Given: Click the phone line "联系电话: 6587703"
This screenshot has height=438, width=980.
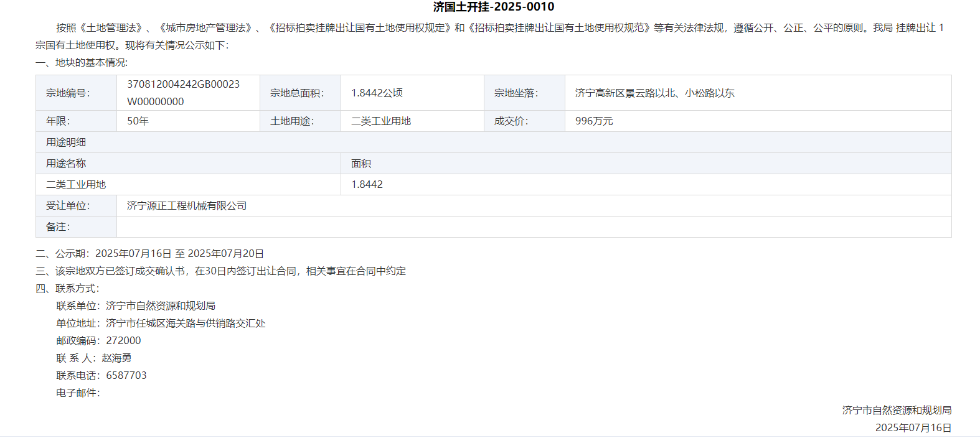Looking at the screenshot, I should pos(101,376).
